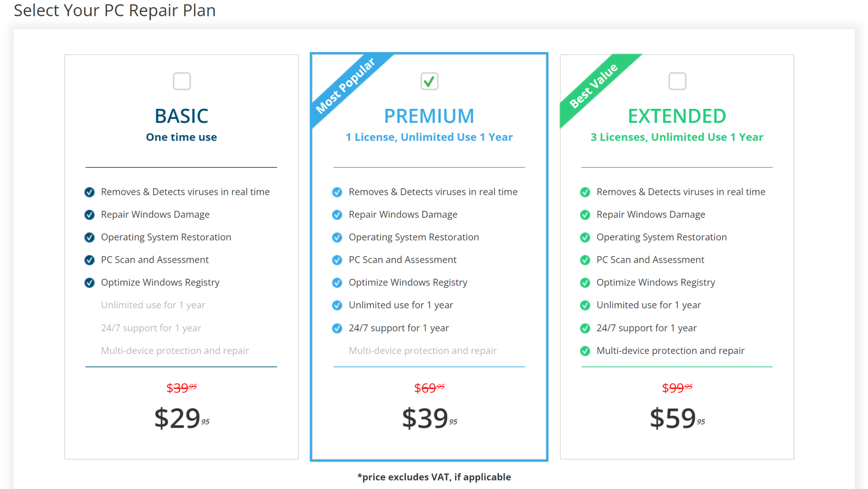Image resolution: width=868 pixels, height=489 pixels.
Task: Click the 'Best Value' green ribbon
Action: click(x=593, y=86)
